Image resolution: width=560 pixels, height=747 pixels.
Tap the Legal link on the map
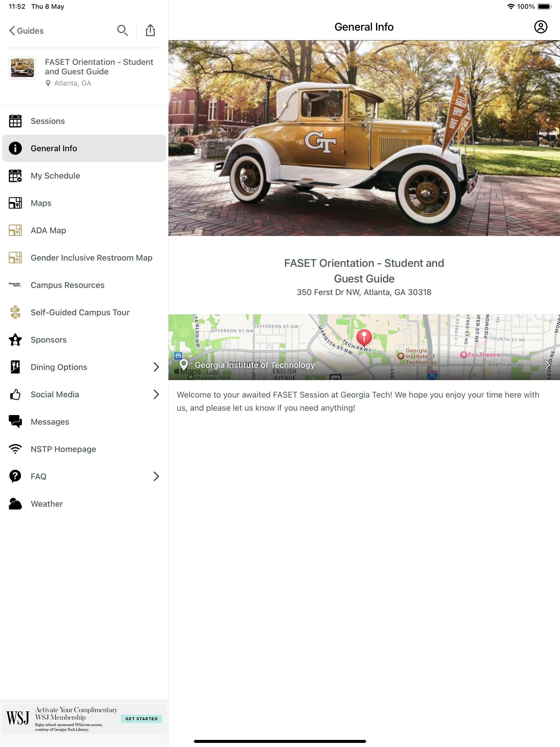click(213, 372)
